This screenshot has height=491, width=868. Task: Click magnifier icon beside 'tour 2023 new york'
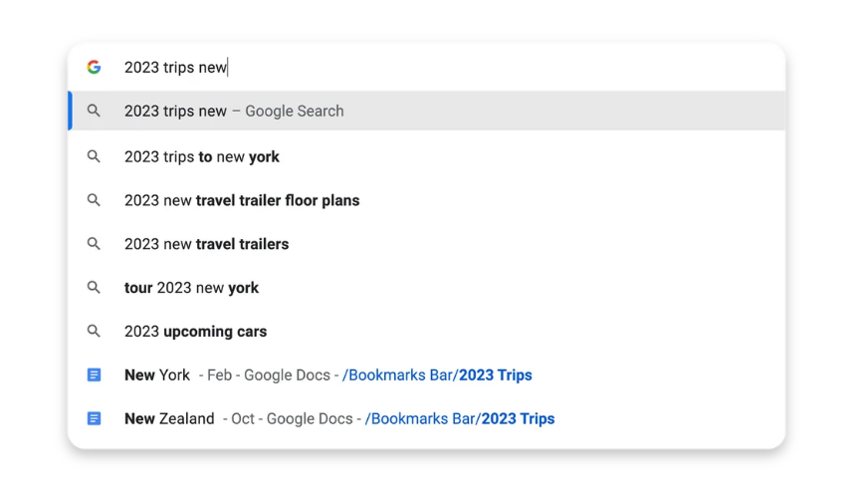coord(94,287)
